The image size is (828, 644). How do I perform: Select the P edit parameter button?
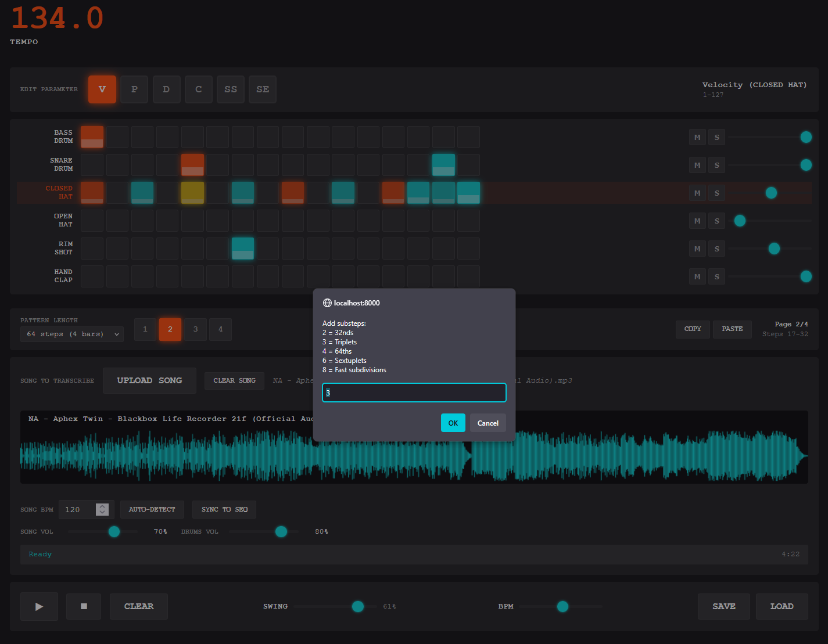click(x=134, y=89)
